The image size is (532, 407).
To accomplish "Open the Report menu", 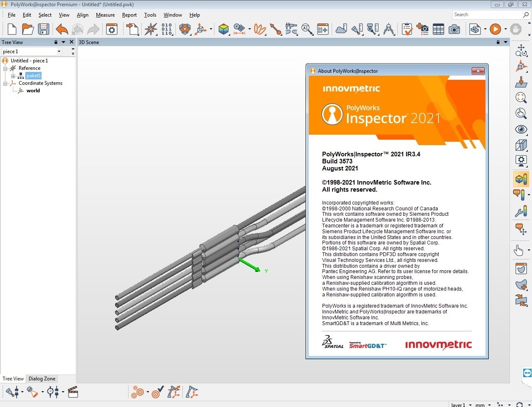I will coord(129,15).
